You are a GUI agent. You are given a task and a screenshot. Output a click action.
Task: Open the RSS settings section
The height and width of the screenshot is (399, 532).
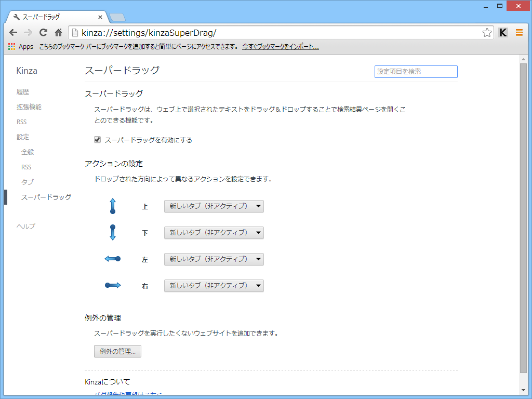pyautogui.click(x=22, y=122)
